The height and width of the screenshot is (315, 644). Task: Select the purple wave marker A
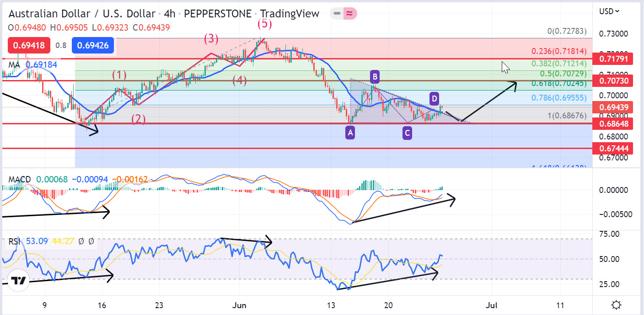(x=350, y=133)
